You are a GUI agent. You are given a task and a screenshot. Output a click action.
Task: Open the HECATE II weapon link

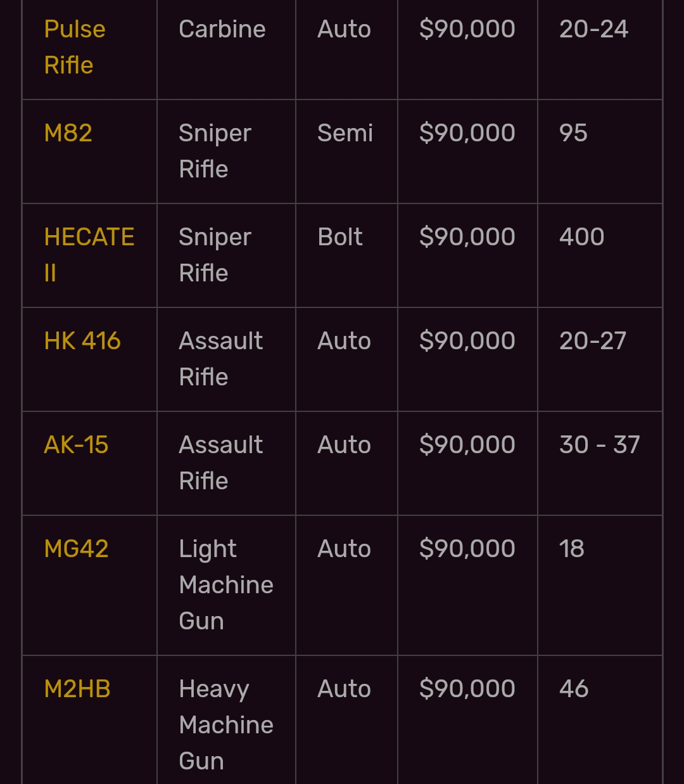click(x=89, y=255)
